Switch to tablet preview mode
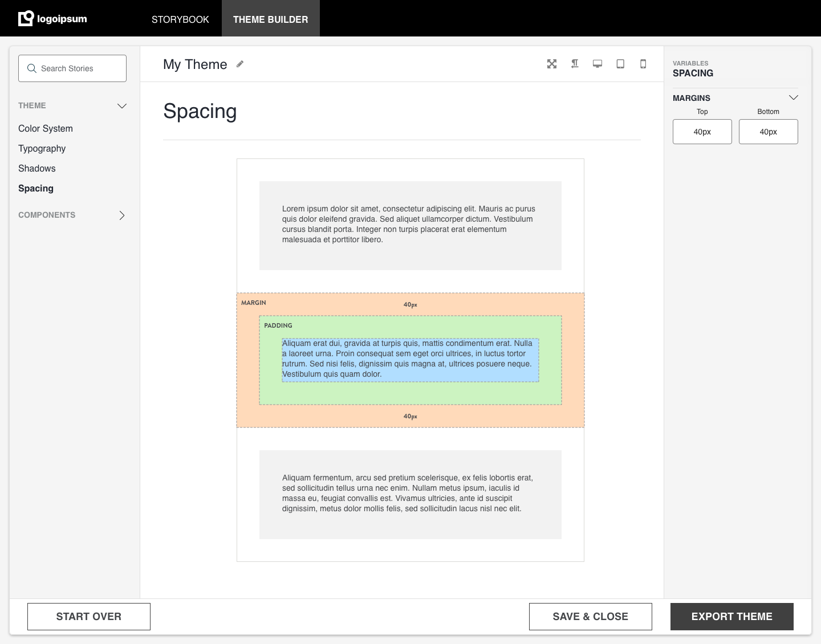The width and height of the screenshot is (821, 644). (x=620, y=64)
